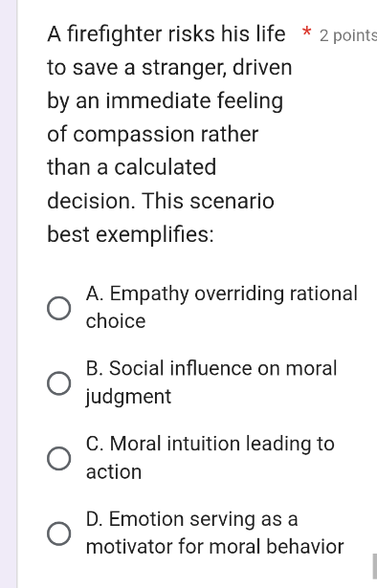Click the question line 'of compassion rather'
Image resolution: width=377 pixels, height=588 pixels.
[153, 134]
